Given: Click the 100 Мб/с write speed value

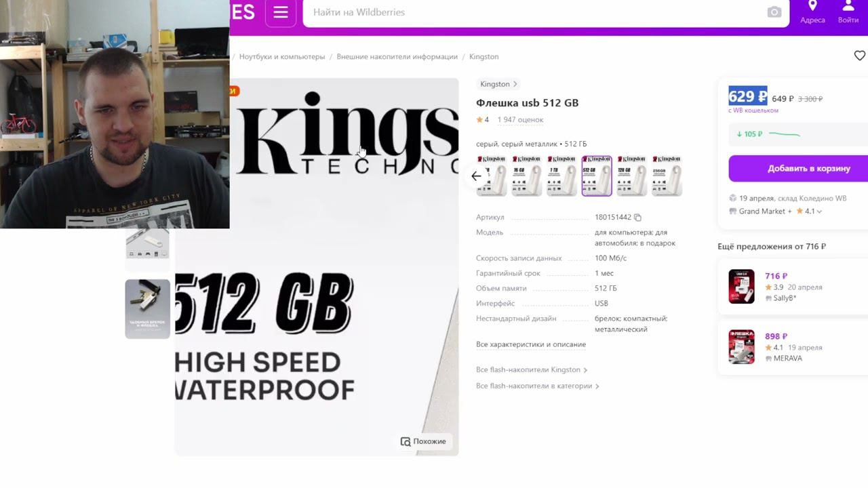Looking at the screenshot, I should (x=610, y=258).
